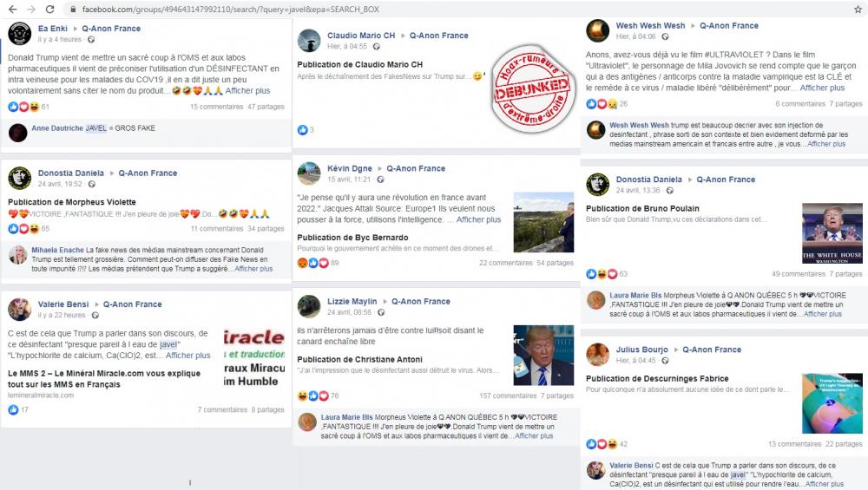Click the browser forward arrow
Image resolution: width=868 pixels, height=490 pixels.
pyautogui.click(x=31, y=10)
